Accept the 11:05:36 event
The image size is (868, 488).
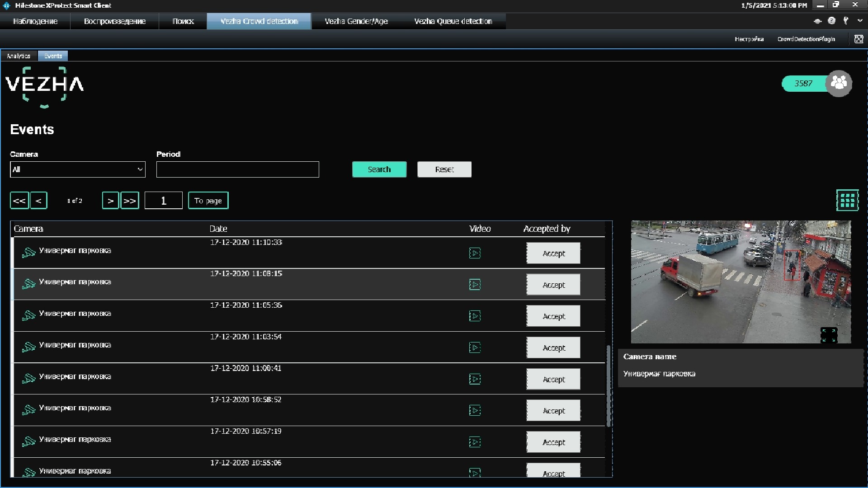553,316
